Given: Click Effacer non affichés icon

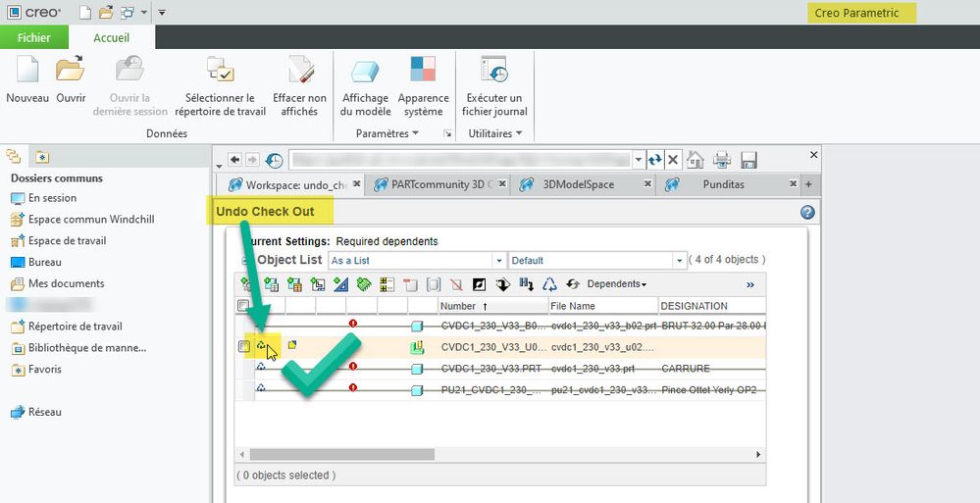Looking at the screenshot, I should [x=299, y=72].
